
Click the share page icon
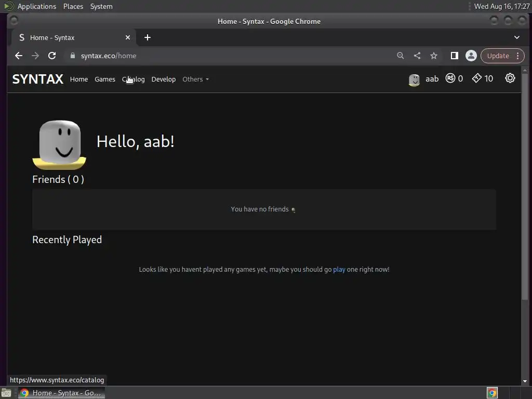[x=417, y=56]
